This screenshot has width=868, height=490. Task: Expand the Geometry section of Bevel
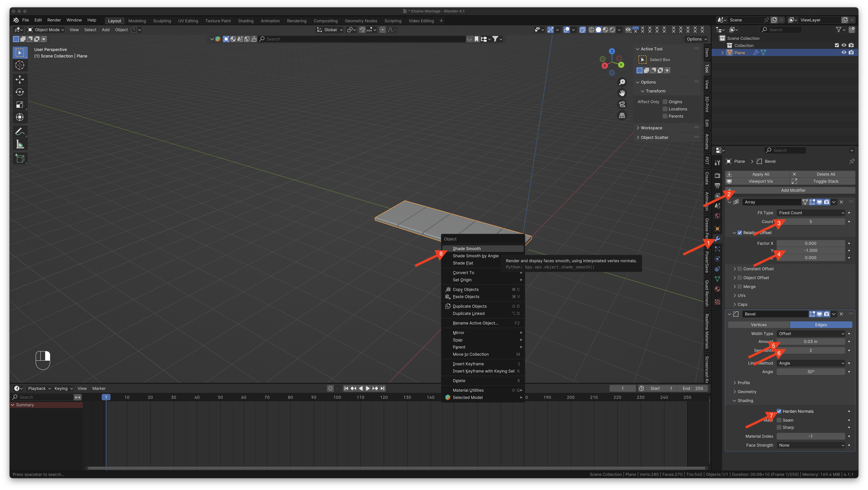[x=747, y=392]
